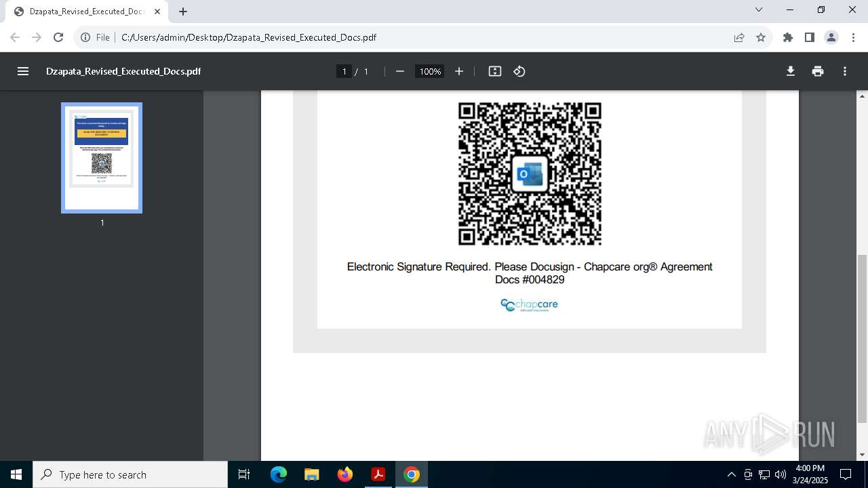Open the notification center
The height and width of the screenshot is (488, 868).
846,474
